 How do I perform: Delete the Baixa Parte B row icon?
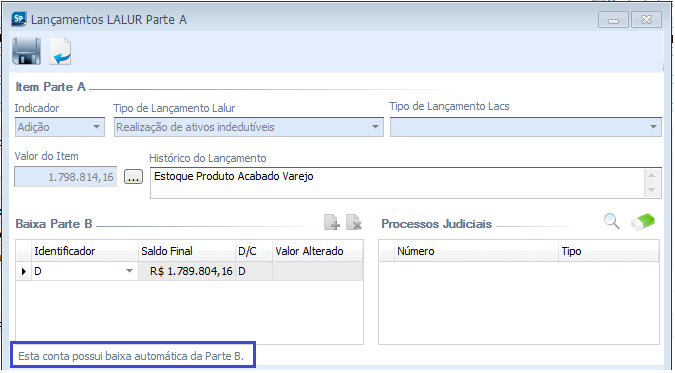coord(354,222)
